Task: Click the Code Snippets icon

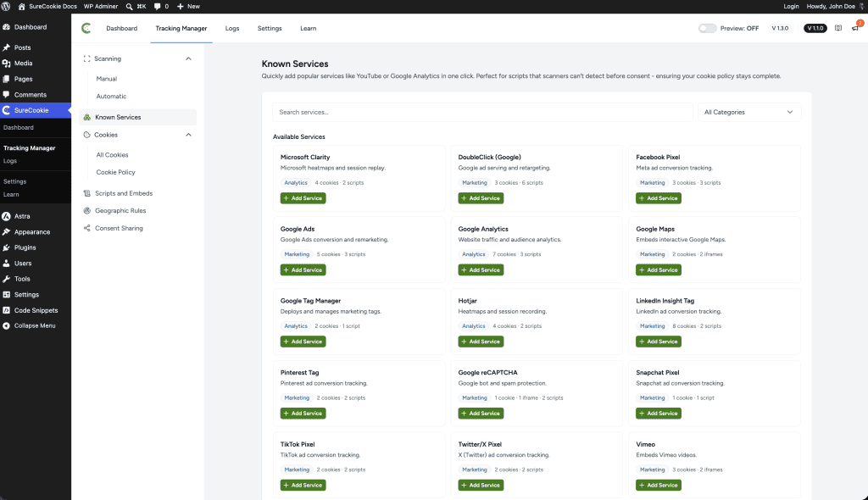Action: 7,311
